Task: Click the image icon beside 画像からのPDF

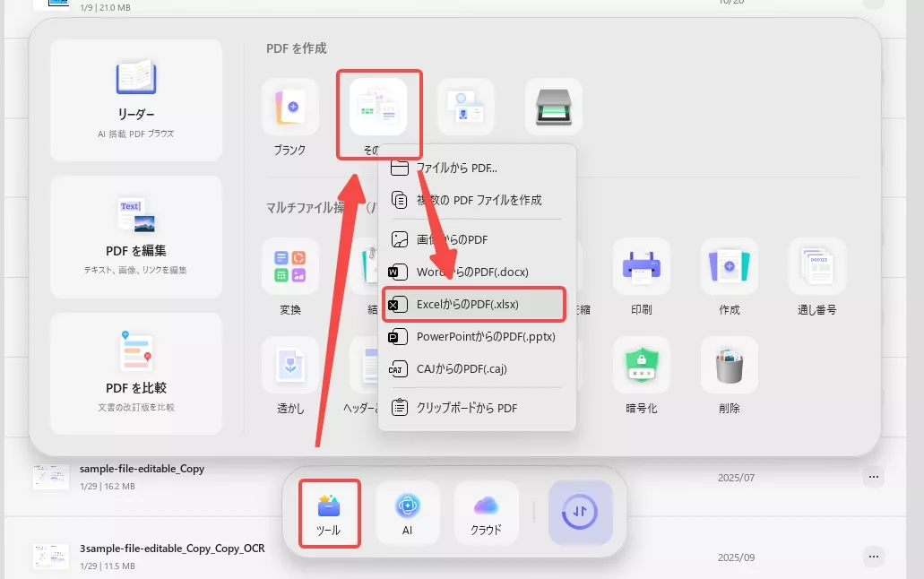Action: click(x=400, y=239)
